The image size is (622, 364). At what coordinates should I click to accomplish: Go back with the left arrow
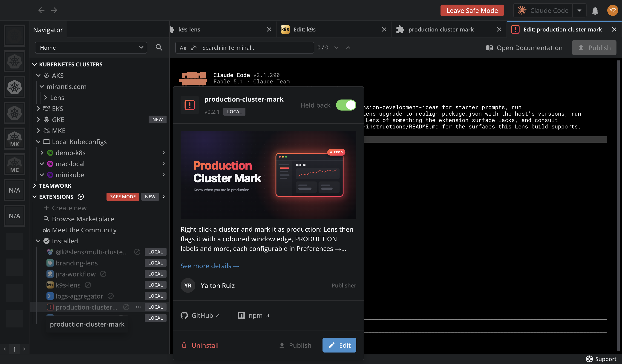[x=41, y=10]
